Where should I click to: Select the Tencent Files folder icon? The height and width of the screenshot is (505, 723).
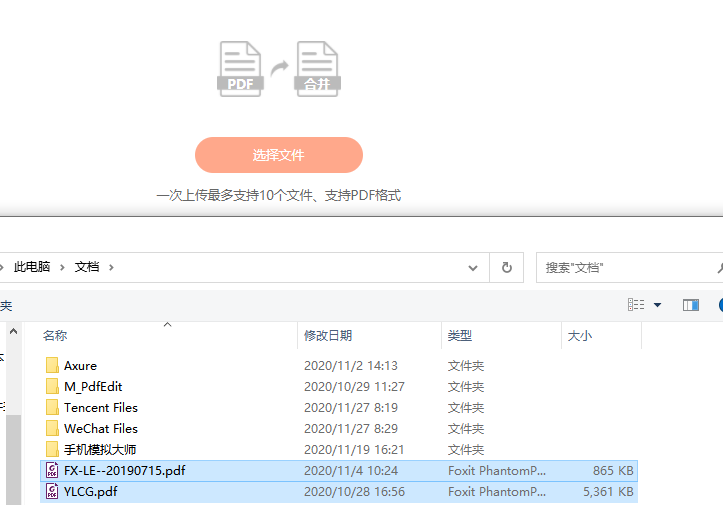click(52, 408)
